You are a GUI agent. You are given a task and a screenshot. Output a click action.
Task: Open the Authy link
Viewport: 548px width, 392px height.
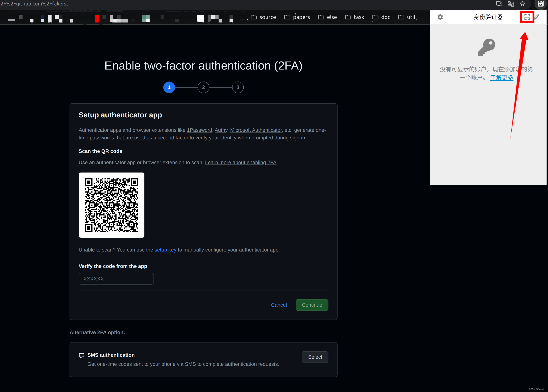coord(221,130)
